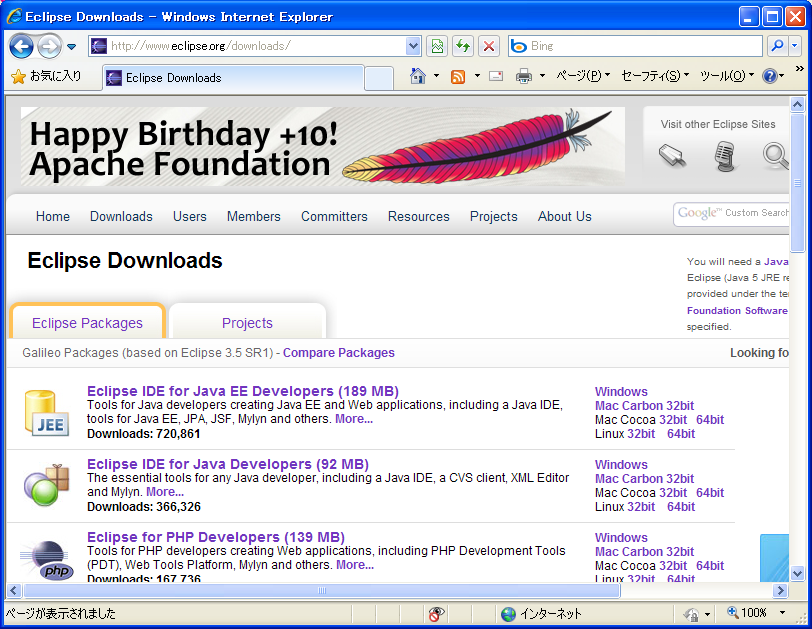Click the magnifying glass icon under Visit other Eclipse Sites
812x629 pixels.
(x=776, y=156)
